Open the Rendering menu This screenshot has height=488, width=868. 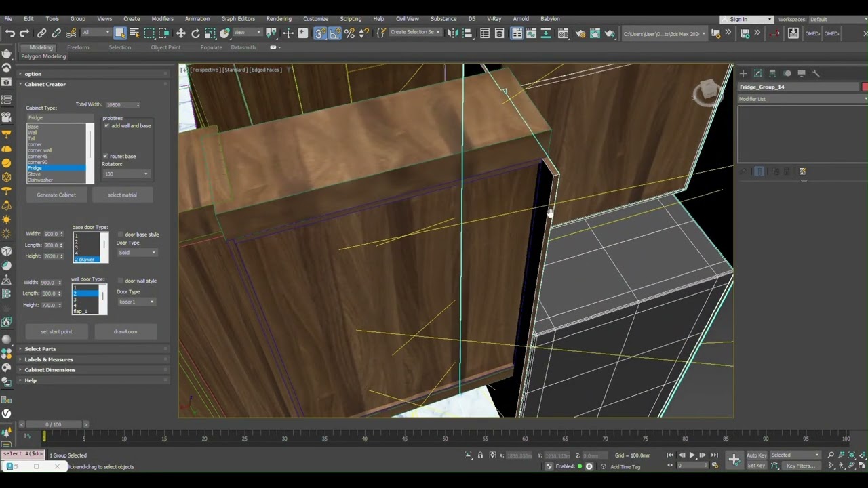point(279,19)
